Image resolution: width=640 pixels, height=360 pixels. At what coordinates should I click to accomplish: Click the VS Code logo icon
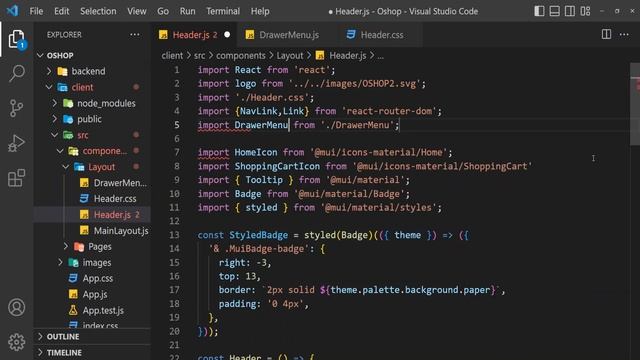coord(12,11)
